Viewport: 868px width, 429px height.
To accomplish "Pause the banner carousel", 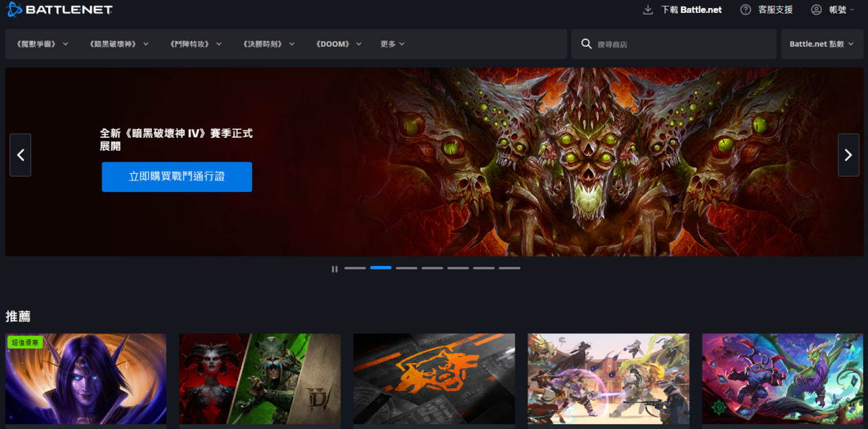I will (334, 269).
